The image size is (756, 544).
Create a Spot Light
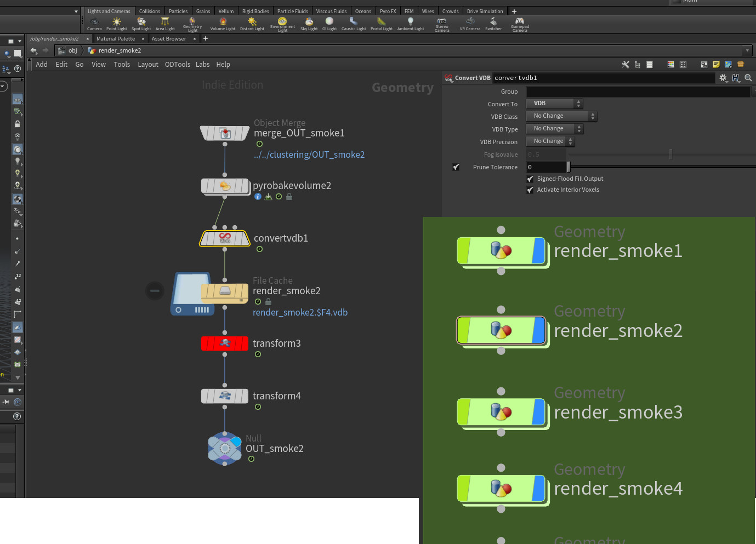pyautogui.click(x=141, y=24)
